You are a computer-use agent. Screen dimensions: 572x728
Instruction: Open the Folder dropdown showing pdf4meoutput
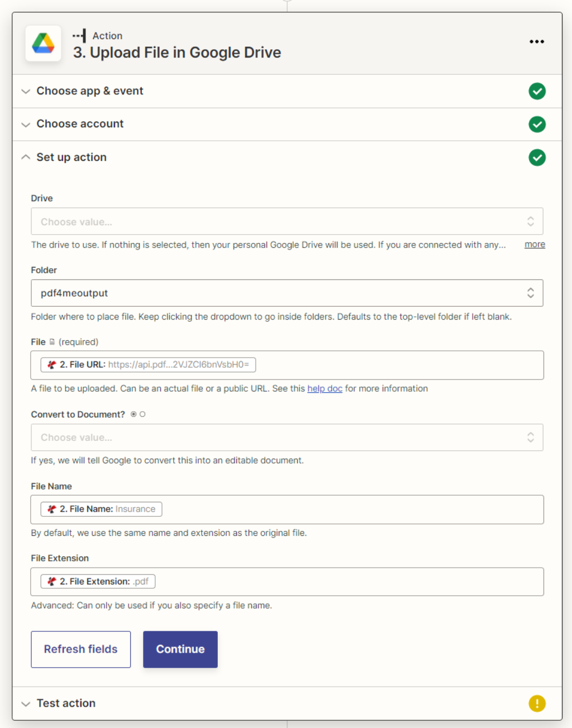tap(287, 293)
